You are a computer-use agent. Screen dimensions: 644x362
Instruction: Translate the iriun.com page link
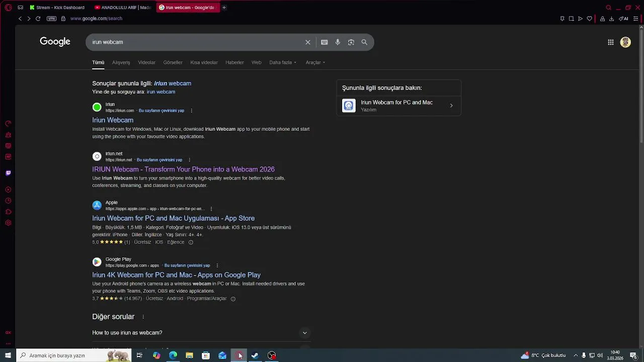tap(162, 111)
